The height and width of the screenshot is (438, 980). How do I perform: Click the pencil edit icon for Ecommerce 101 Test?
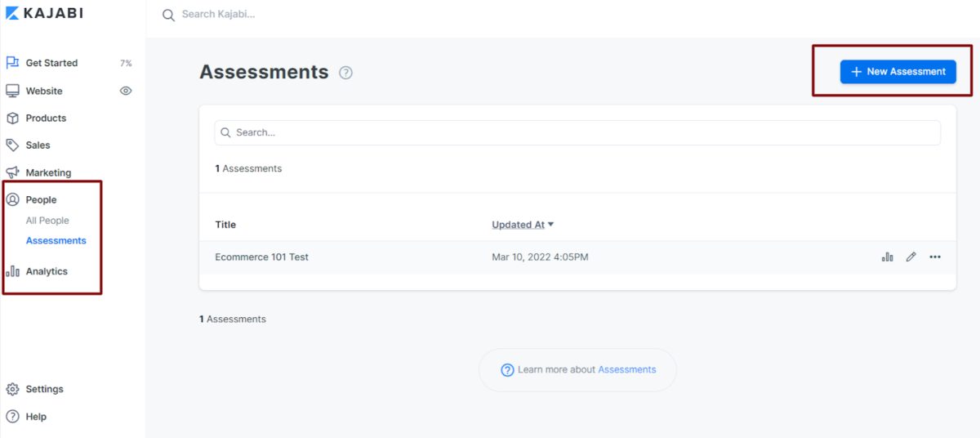click(x=911, y=257)
